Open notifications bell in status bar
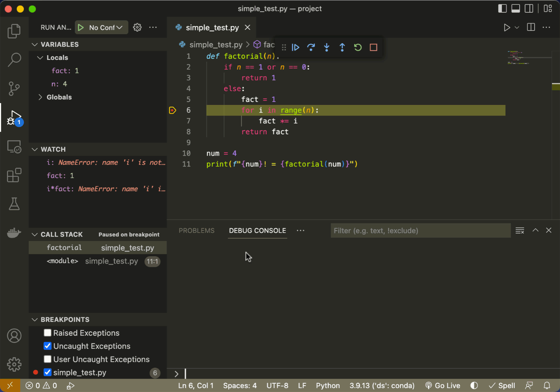560x392 pixels. click(x=547, y=385)
